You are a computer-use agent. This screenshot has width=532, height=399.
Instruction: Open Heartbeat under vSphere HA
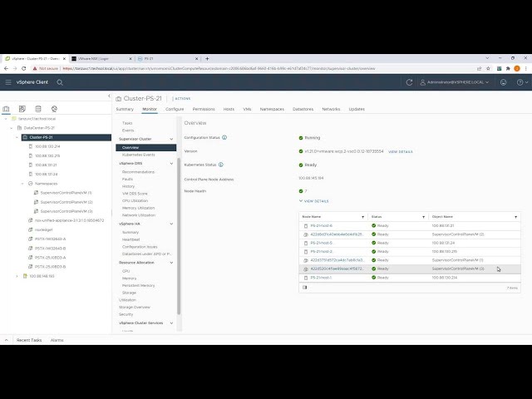point(131,239)
